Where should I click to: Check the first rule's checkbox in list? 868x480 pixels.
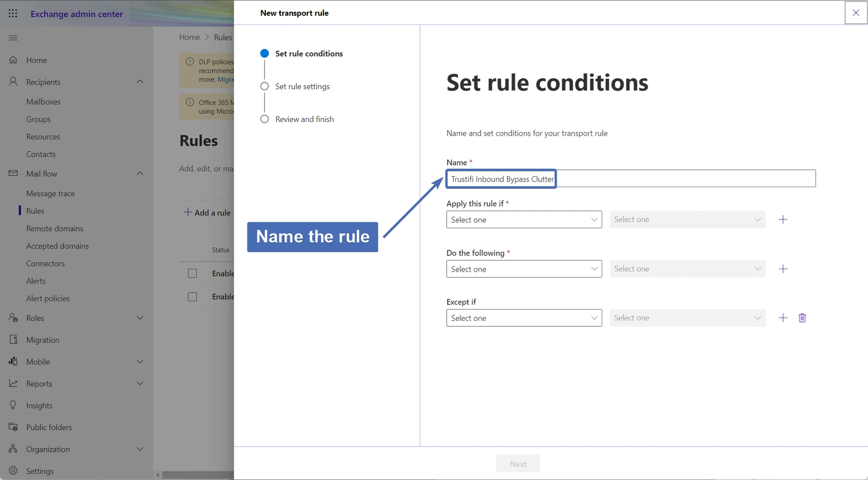[x=193, y=273]
